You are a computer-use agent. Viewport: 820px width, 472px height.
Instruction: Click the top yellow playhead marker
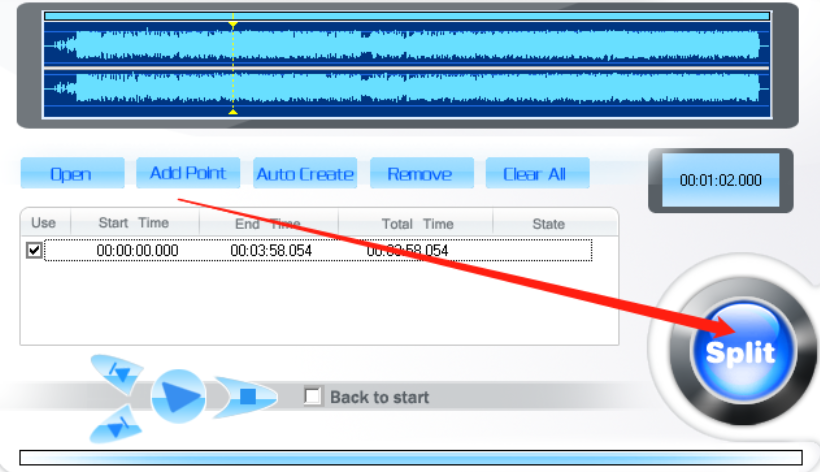coord(233,24)
